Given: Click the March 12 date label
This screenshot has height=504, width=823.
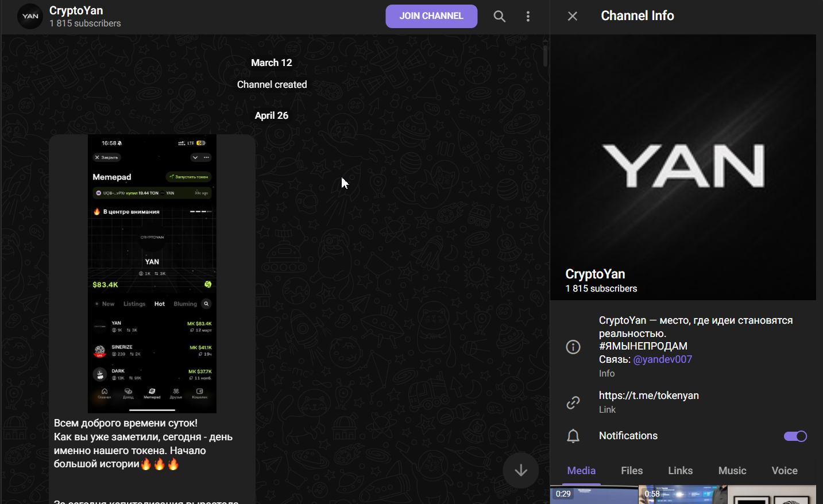Looking at the screenshot, I should [272, 63].
